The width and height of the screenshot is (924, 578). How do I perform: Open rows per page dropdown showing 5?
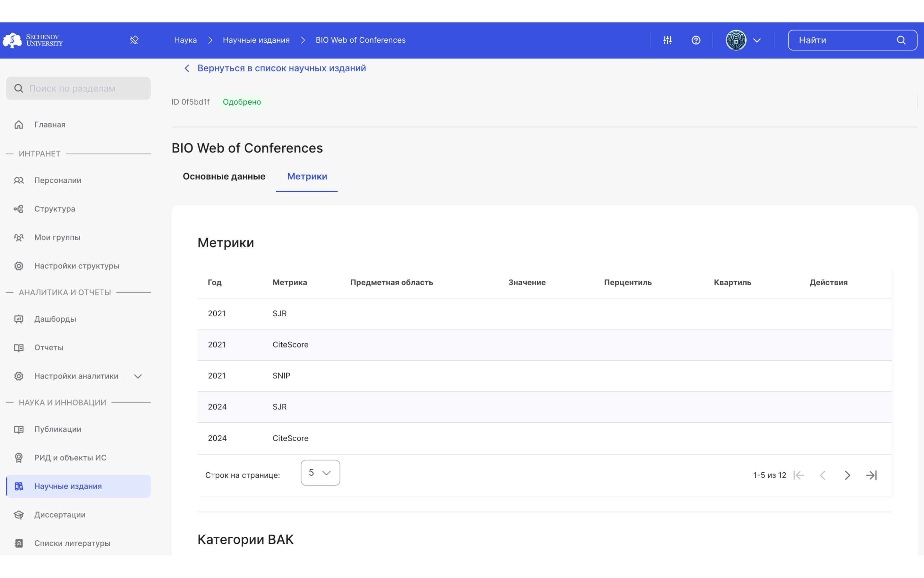tap(320, 473)
